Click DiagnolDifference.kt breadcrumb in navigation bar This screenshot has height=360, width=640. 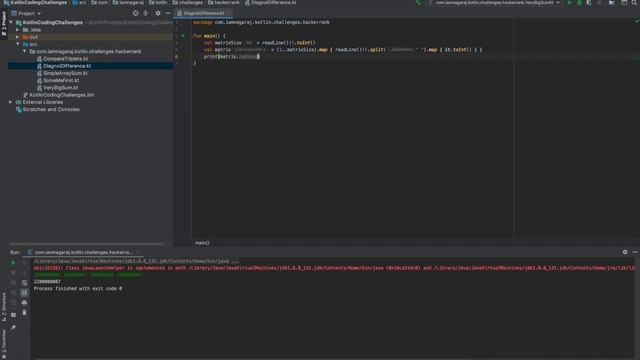pos(270,2)
